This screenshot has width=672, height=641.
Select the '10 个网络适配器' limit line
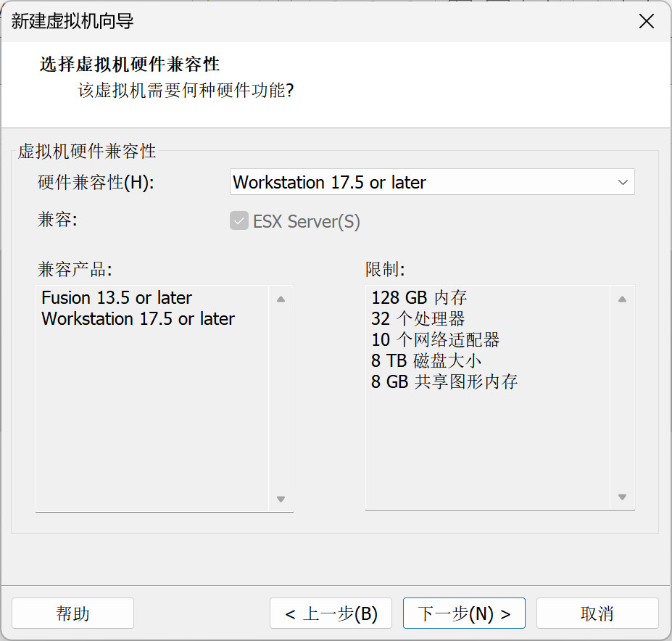point(436,339)
